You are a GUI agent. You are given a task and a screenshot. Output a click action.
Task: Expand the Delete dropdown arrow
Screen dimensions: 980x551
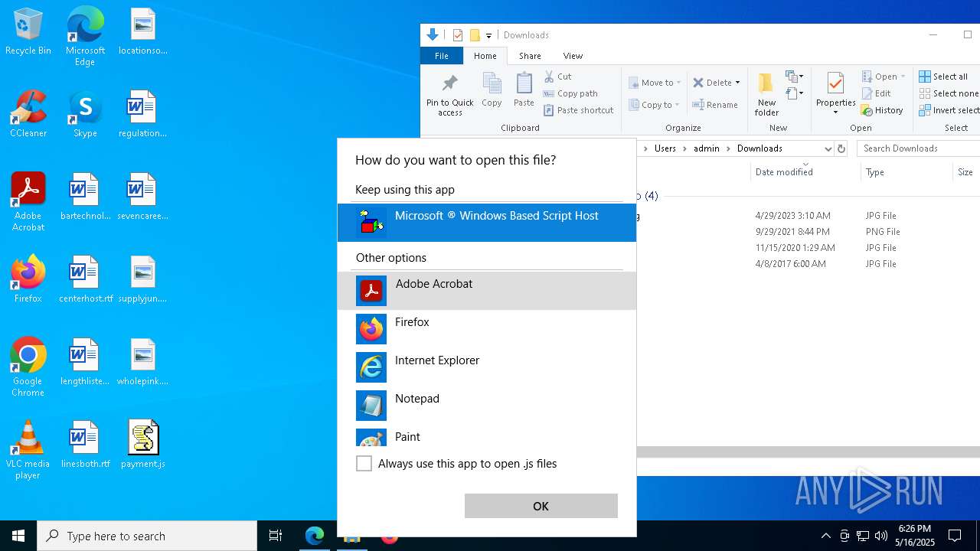click(x=737, y=83)
